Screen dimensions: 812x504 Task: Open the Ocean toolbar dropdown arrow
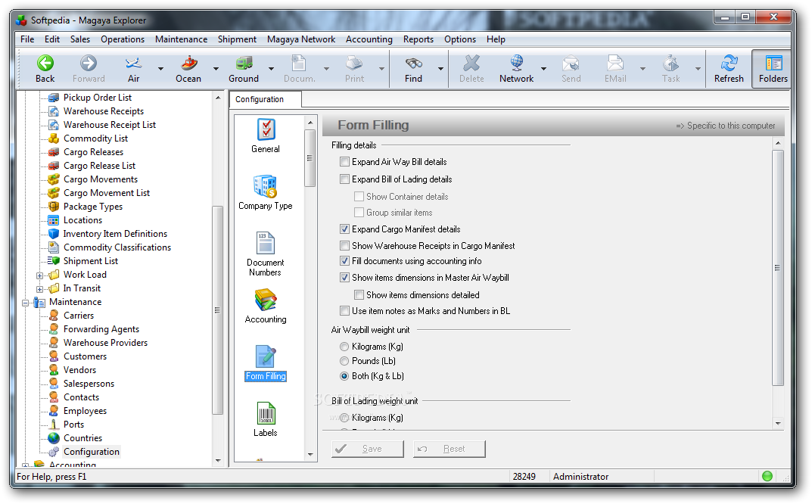[x=216, y=68]
